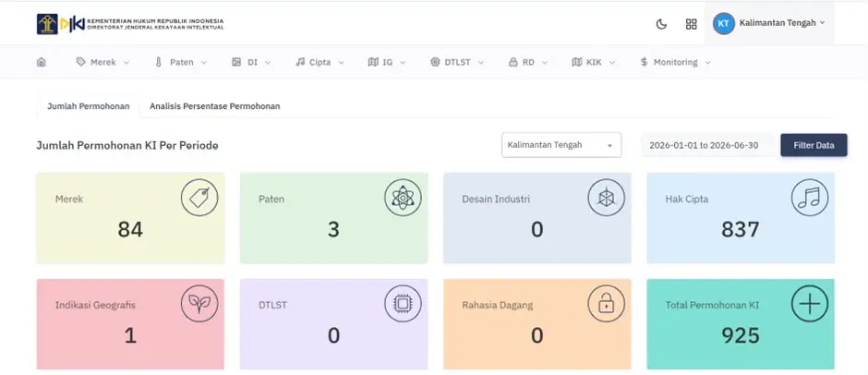
Task: Open the Kalimantan Tengah user account menu
Action: click(769, 23)
